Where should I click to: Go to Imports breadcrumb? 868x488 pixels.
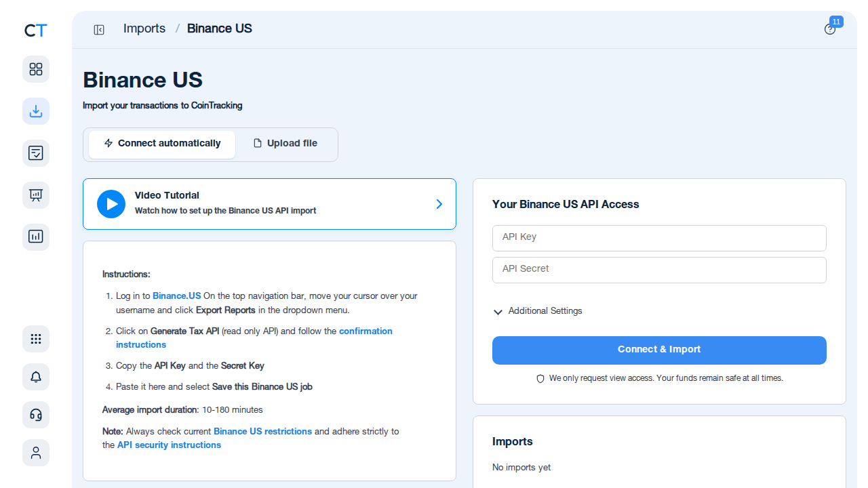(x=144, y=28)
